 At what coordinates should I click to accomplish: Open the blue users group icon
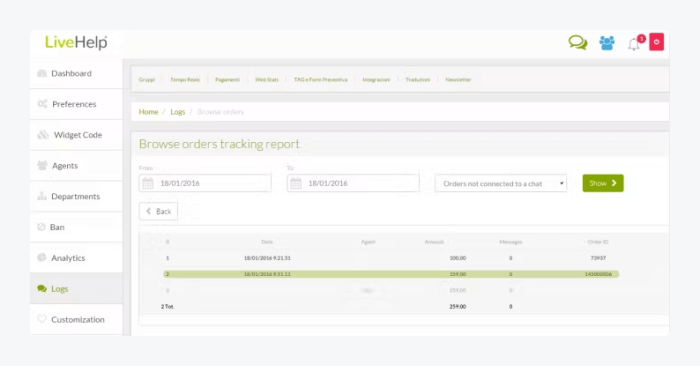pyautogui.click(x=607, y=43)
